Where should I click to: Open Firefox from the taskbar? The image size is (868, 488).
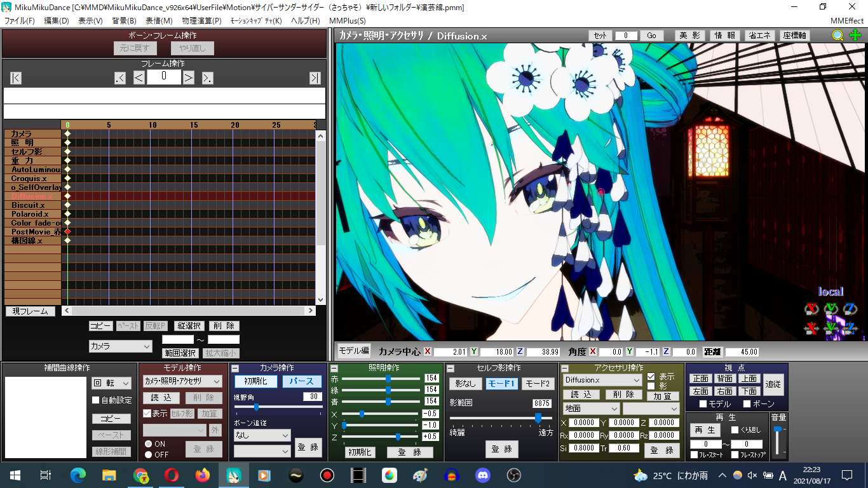pos(202,475)
